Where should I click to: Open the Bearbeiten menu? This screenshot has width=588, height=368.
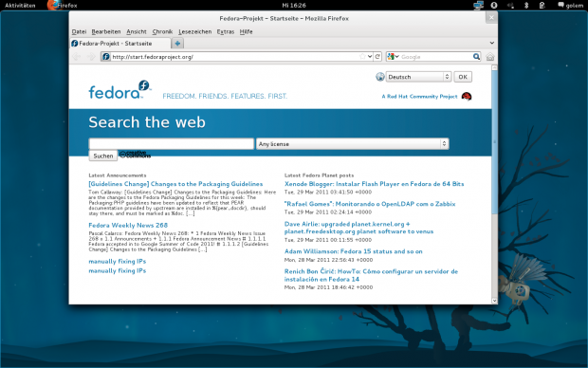point(106,31)
